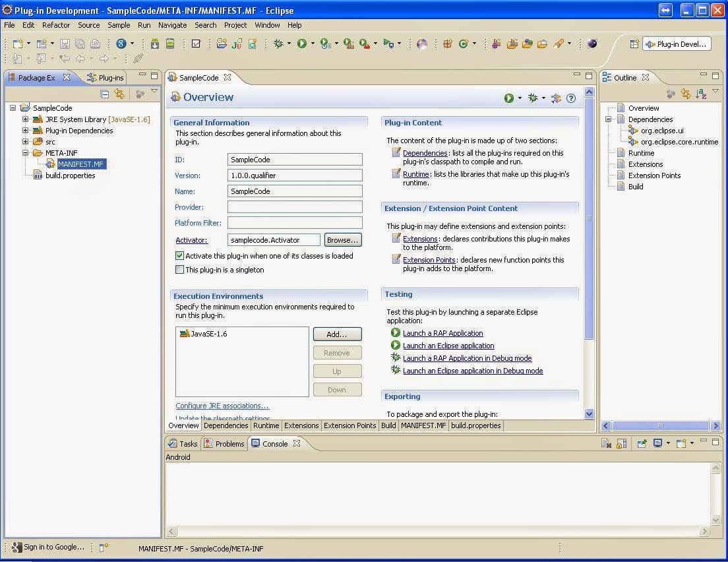The height and width of the screenshot is (562, 728).
Task: Open the main toolbar Run dropdown arrow
Action: click(x=313, y=44)
